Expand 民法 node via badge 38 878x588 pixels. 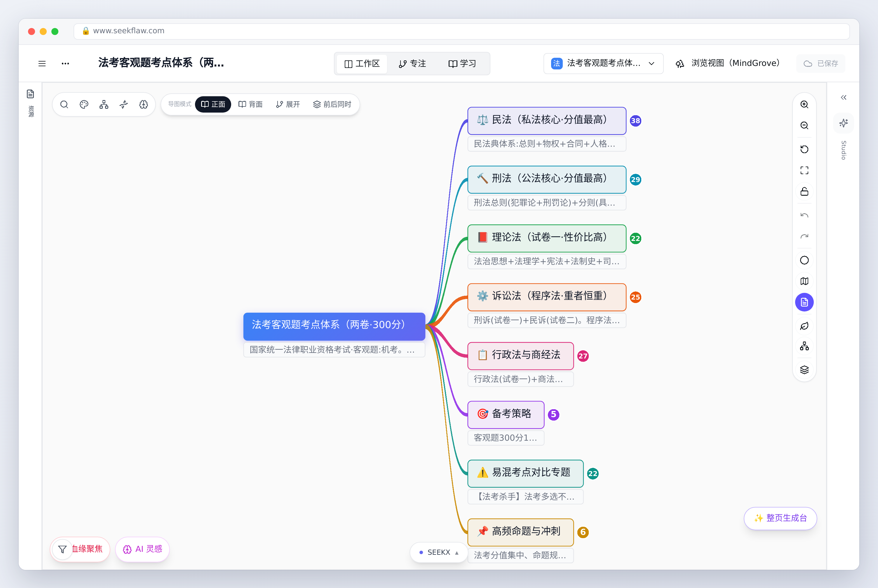(x=635, y=121)
